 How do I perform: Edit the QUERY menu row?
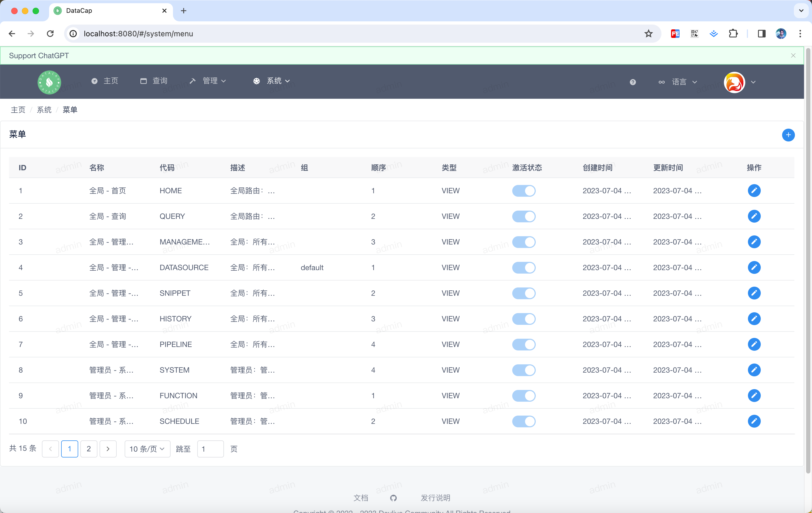click(x=754, y=216)
